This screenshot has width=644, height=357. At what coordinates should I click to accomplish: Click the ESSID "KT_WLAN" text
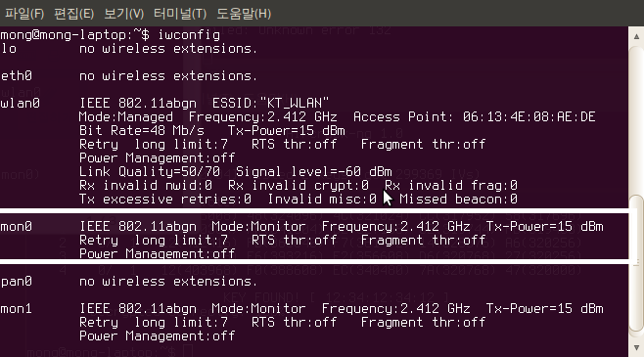pyautogui.click(x=270, y=103)
